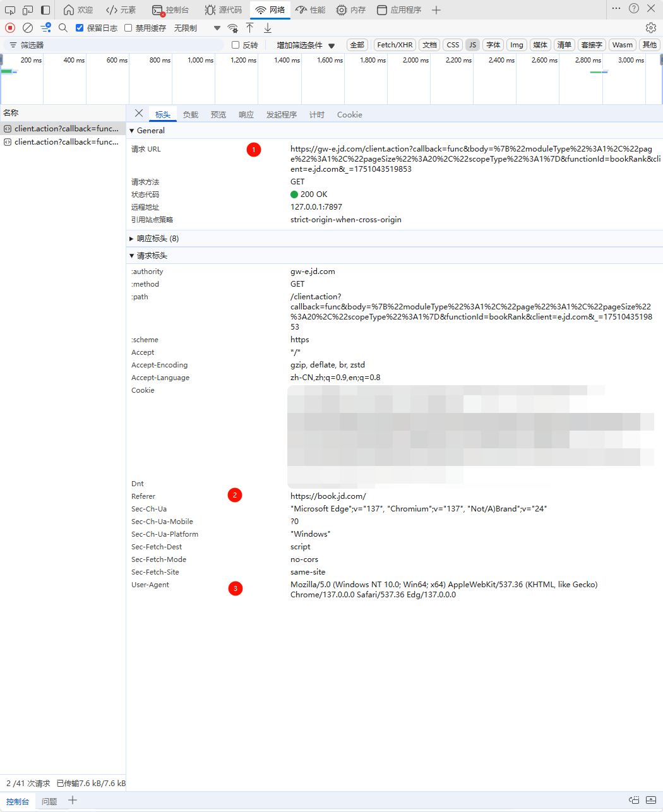
Task: Switch to 预览 (Preview) tab
Action: click(218, 114)
